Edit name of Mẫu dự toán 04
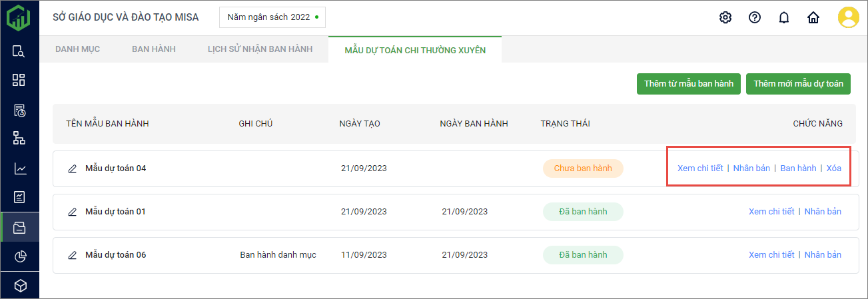The width and height of the screenshot is (868, 299). pos(73,168)
